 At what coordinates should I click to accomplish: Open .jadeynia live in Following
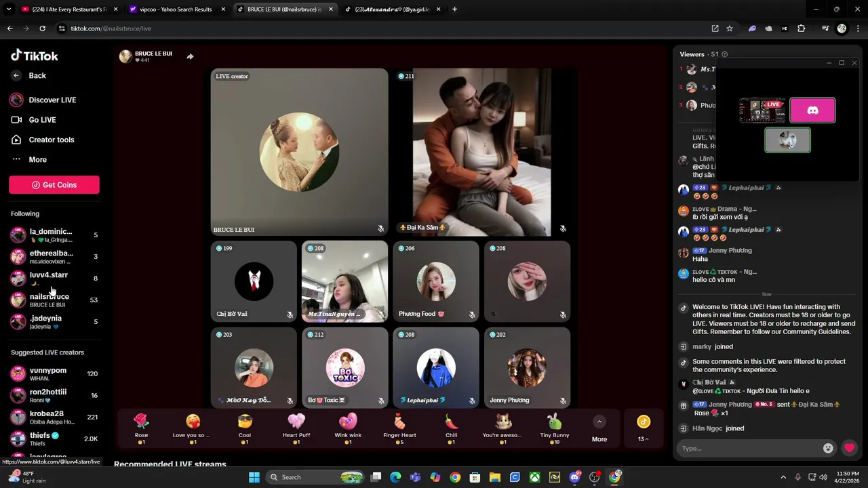54,322
